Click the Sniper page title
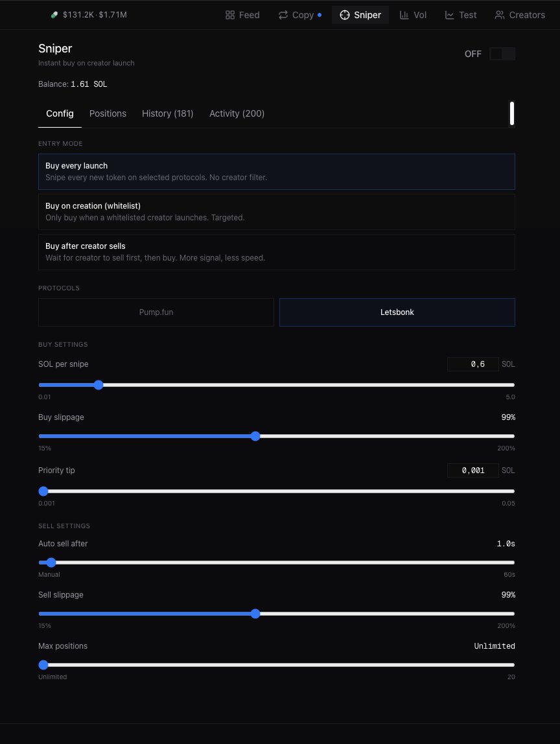This screenshot has width=560, height=744. pyautogui.click(x=55, y=49)
